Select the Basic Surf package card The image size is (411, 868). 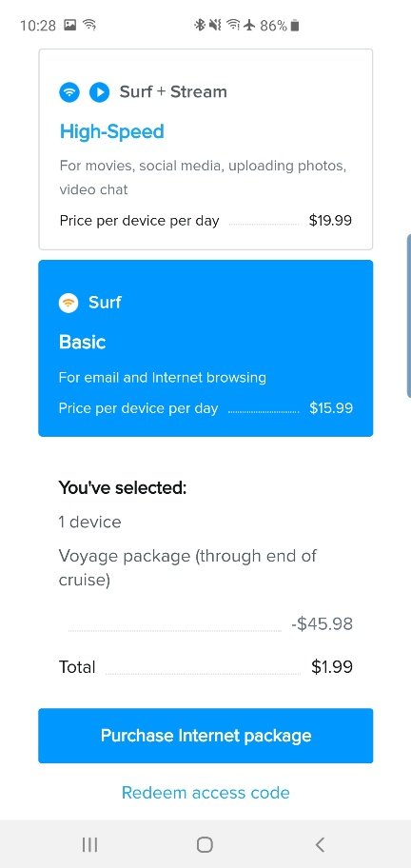click(x=205, y=348)
